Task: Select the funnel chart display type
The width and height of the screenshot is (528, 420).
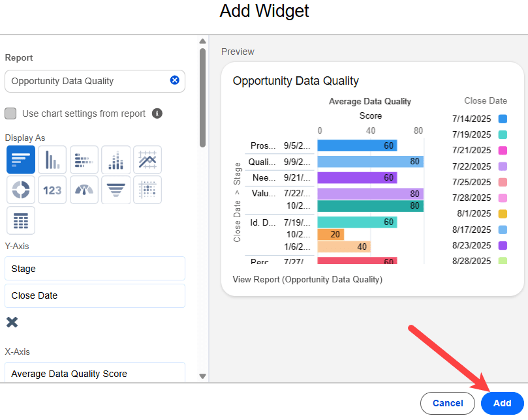Action: pyautogui.click(x=116, y=190)
